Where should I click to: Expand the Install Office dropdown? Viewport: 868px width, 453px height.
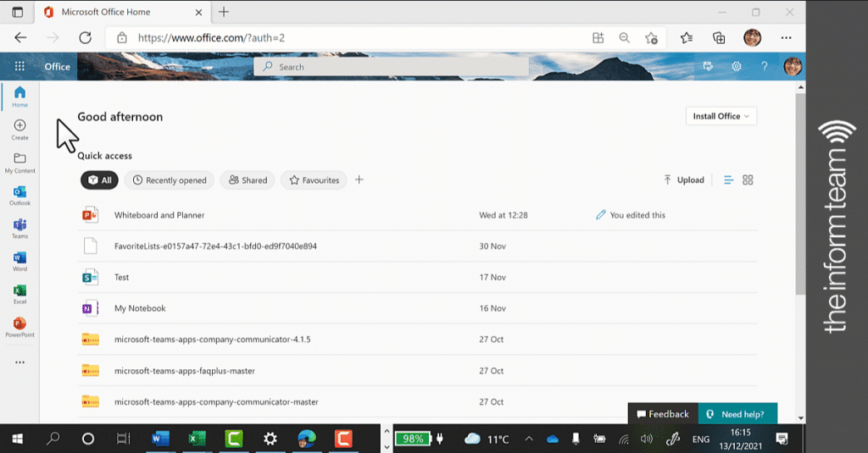click(x=721, y=116)
